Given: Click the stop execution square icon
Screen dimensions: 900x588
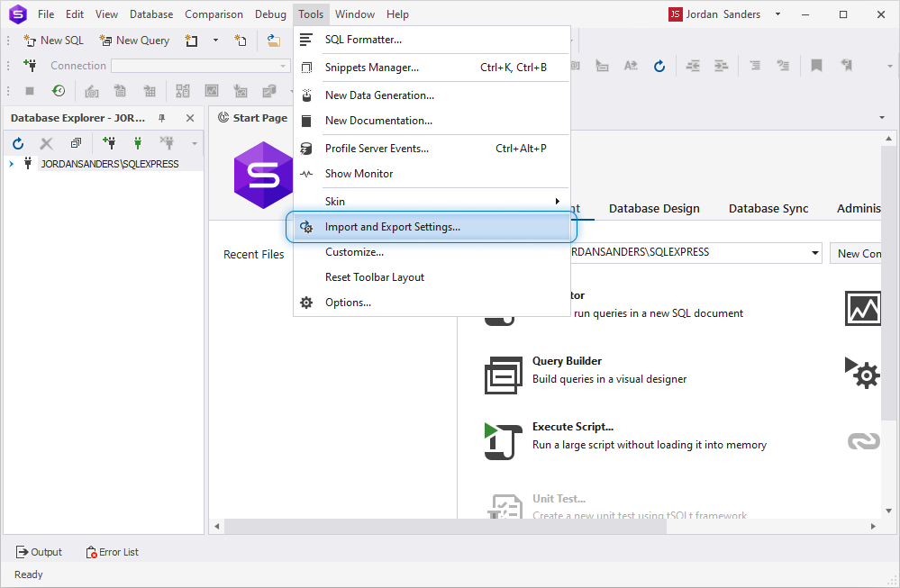Looking at the screenshot, I should coord(30,91).
